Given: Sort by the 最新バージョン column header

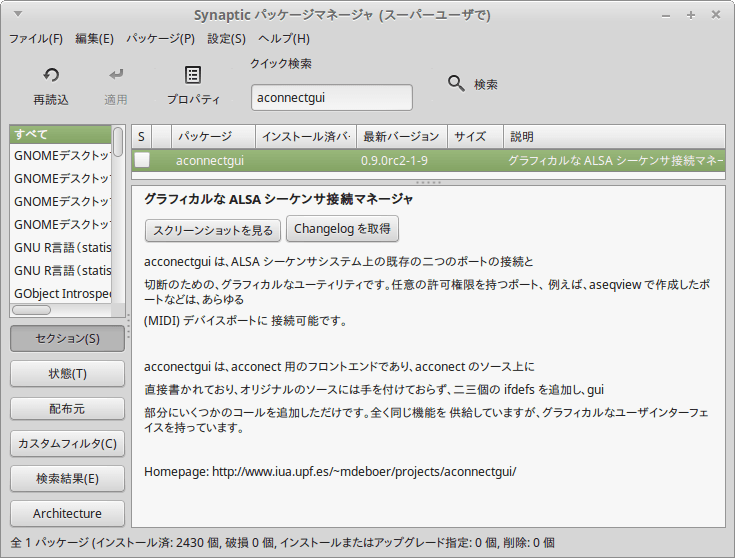Looking at the screenshot, I should (402, 136).
